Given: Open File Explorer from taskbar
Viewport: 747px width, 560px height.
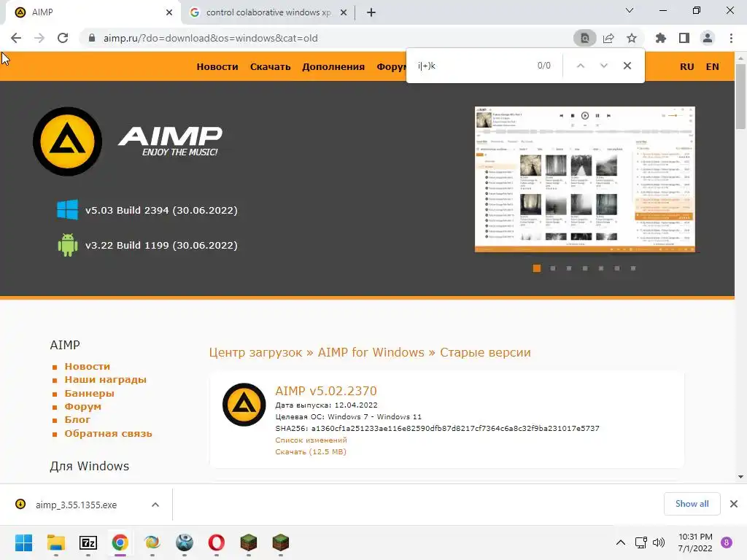Looking at the screenshot, I should tap(55, 542).
